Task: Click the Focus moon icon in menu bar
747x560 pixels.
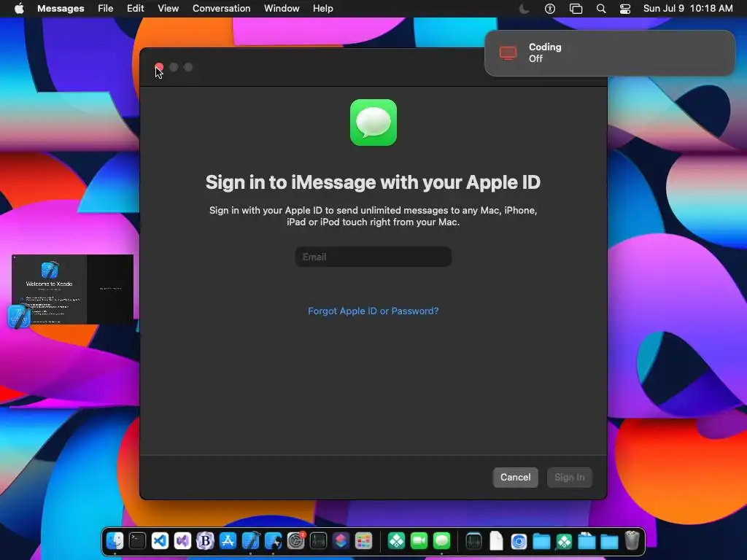Action: pyautogui.click(x=524, y=9)
